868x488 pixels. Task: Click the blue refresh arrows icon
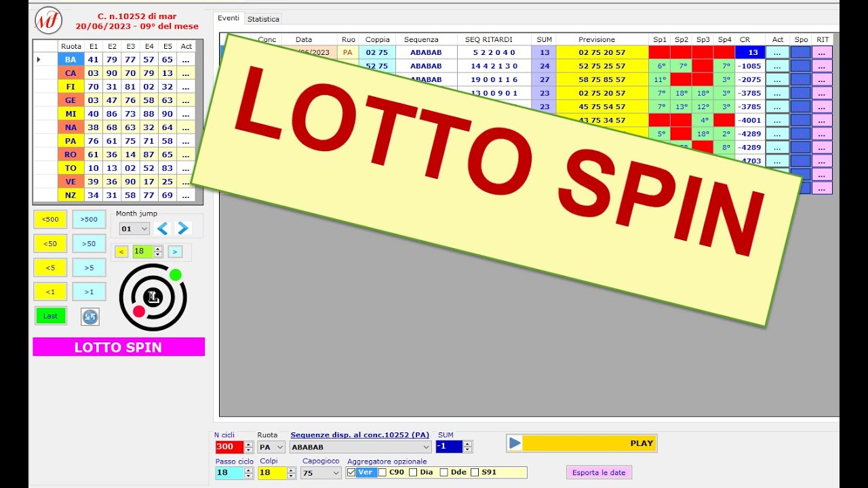(x=90, y=317)
